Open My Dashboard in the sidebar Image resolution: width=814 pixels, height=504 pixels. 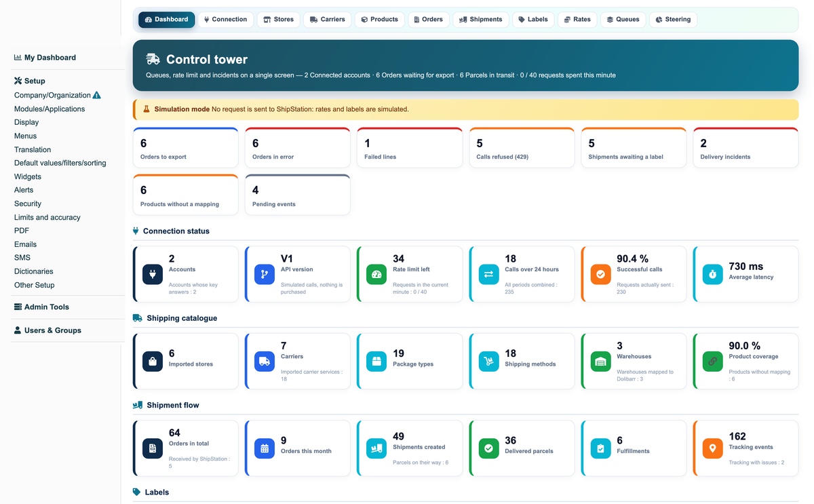coord(45,58)
